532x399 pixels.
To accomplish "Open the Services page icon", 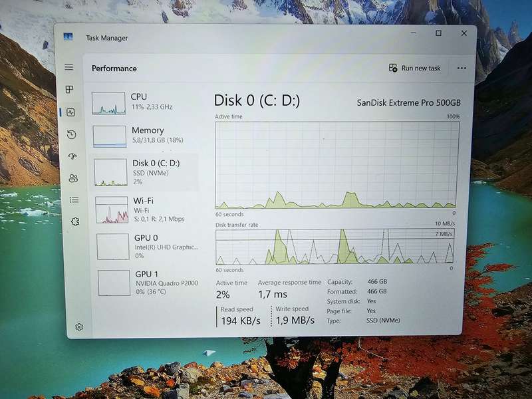I will click(x=75, y=221).
